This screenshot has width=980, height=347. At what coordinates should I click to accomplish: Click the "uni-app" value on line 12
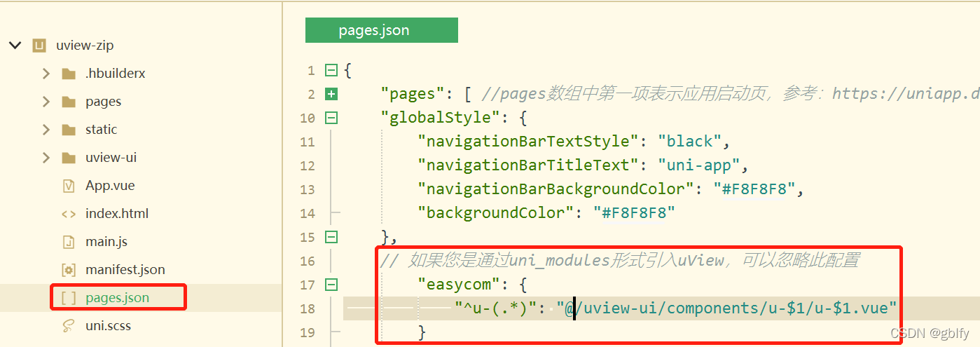pos(700,165)
